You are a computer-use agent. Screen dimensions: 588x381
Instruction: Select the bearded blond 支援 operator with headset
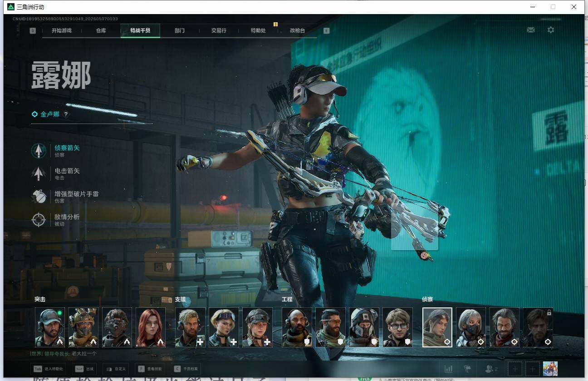190,327
